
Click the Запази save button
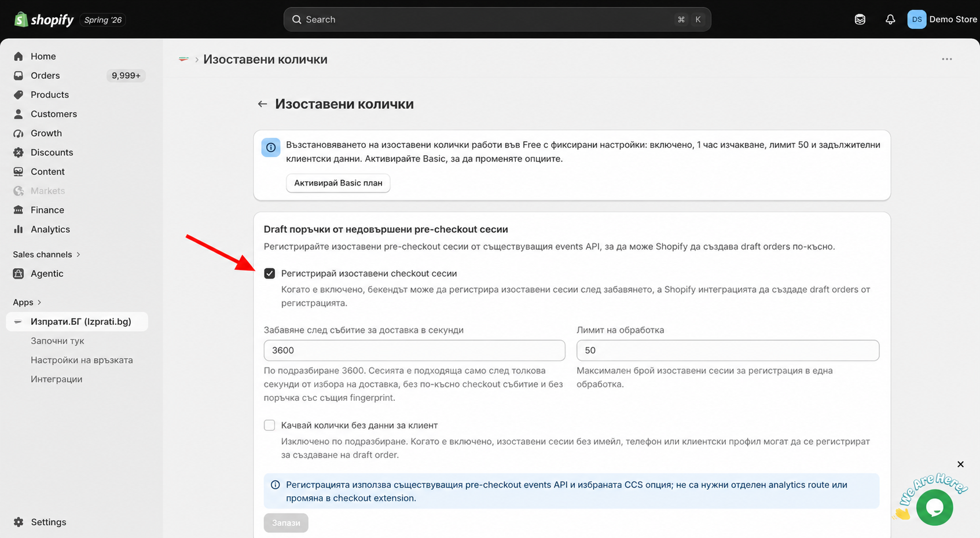pos(286,522)
